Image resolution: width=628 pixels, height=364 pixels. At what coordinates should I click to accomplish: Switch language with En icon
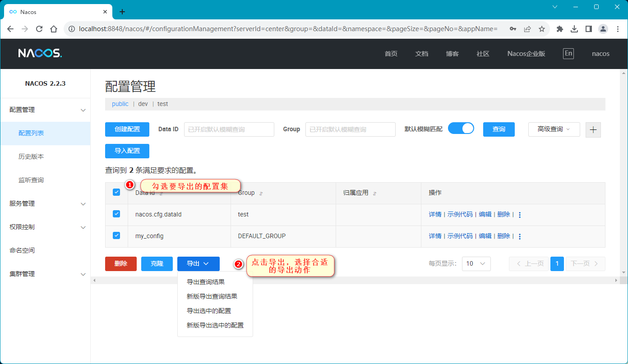point(568,53)
